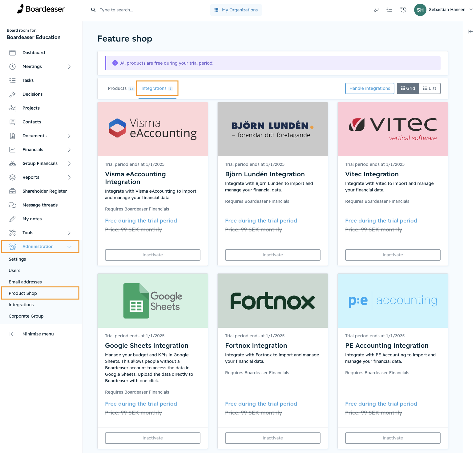Screen dimensions: 476x453
Task: Switch to Grid view
Action: click(x=408, y=88)
